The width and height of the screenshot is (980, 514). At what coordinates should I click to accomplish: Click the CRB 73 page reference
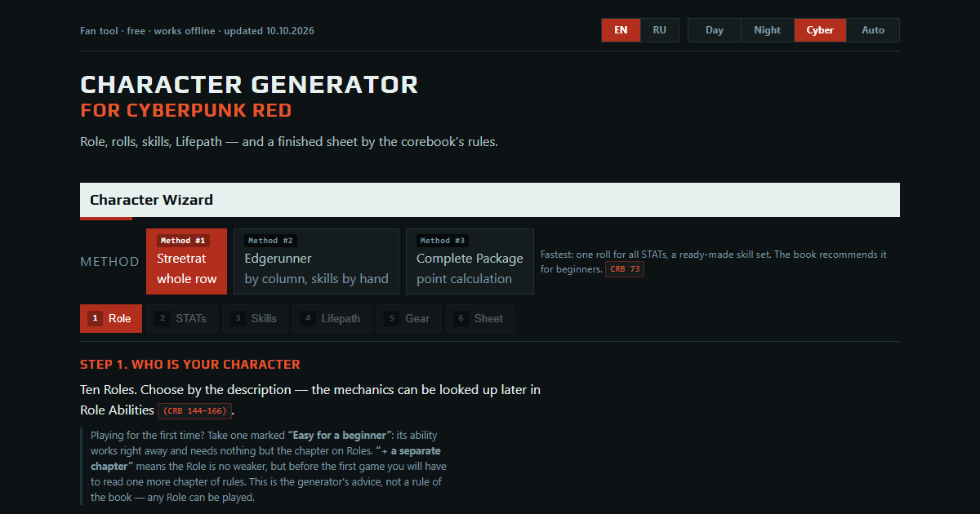coord(624,268)
